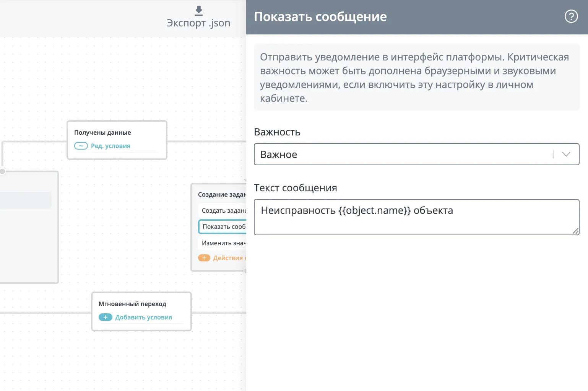
Task: Click the grey connector node on the left block
Action: click(x=2, y=171)
